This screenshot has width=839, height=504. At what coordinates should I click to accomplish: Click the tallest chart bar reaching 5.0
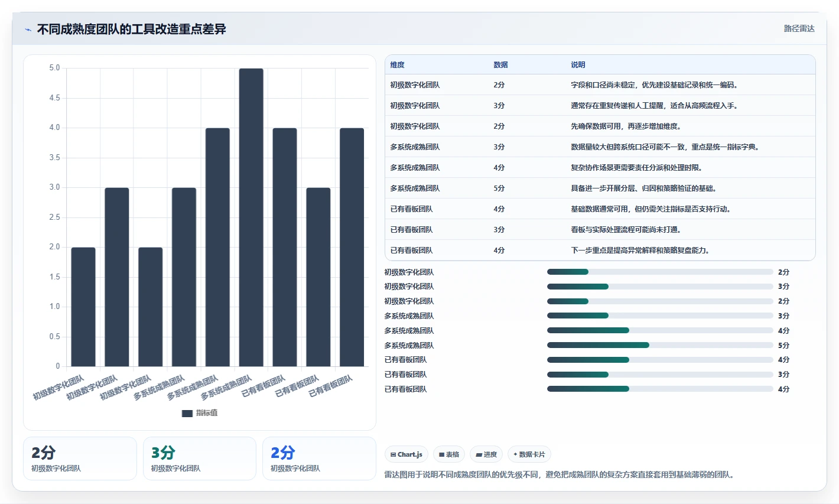coord(251,217)
